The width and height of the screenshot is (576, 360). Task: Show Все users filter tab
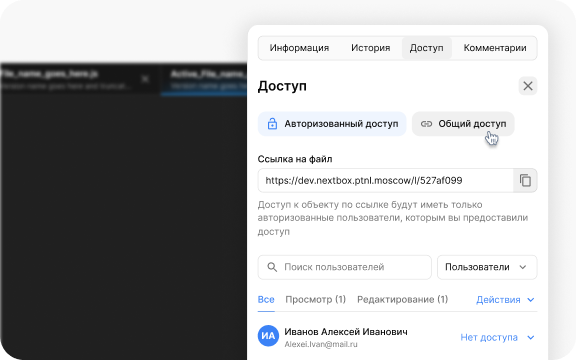[266, 300]
